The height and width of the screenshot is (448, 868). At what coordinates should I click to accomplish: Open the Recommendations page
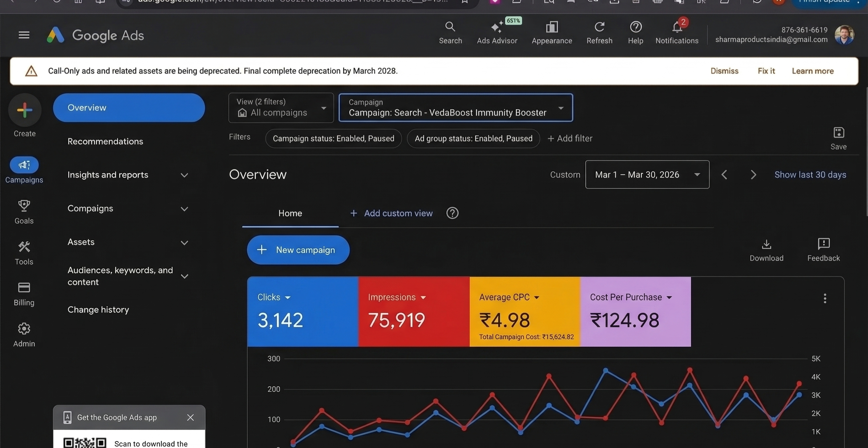click(x=105, y=141)
